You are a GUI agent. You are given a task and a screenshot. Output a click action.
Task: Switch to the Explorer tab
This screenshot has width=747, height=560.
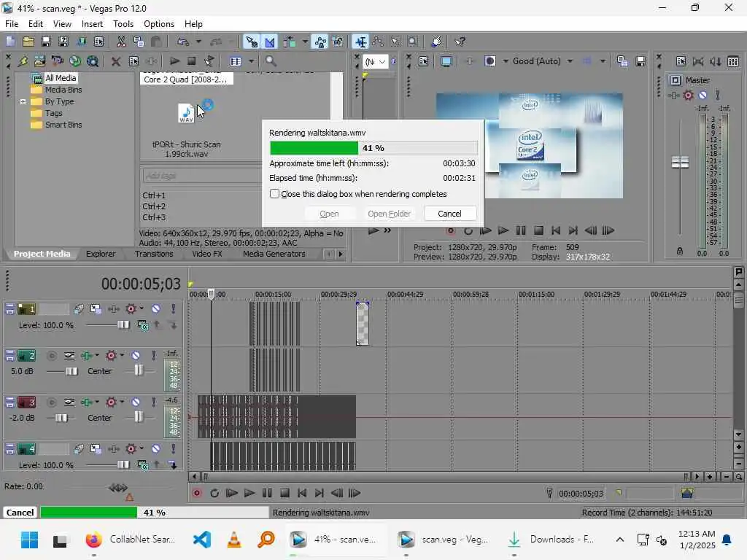coord(101,254)
